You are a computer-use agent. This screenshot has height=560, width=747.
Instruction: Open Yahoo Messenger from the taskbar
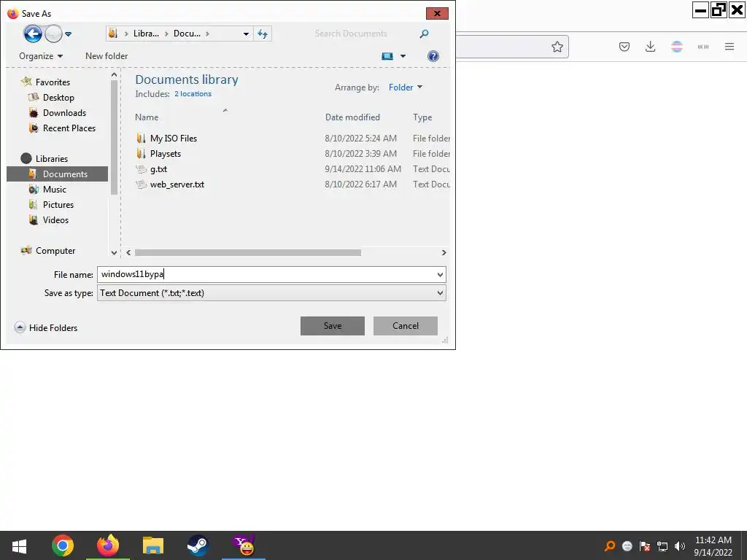click(x=244, y=545)
